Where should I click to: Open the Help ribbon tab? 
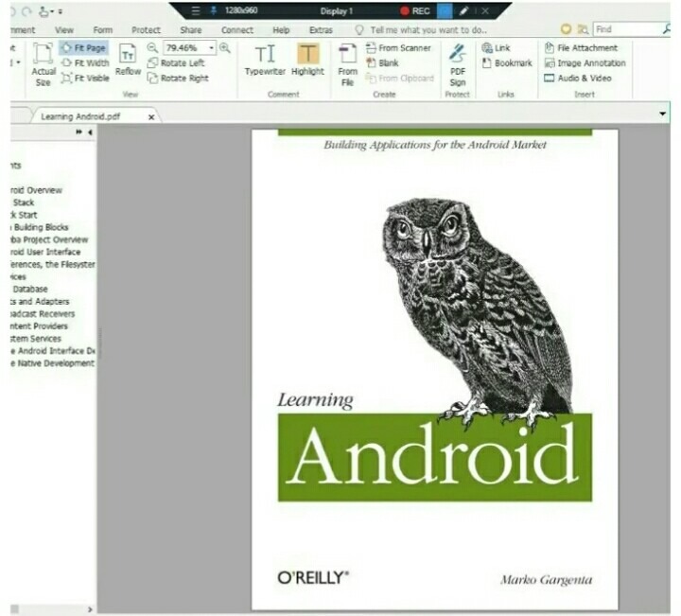(x=281, y=30)
